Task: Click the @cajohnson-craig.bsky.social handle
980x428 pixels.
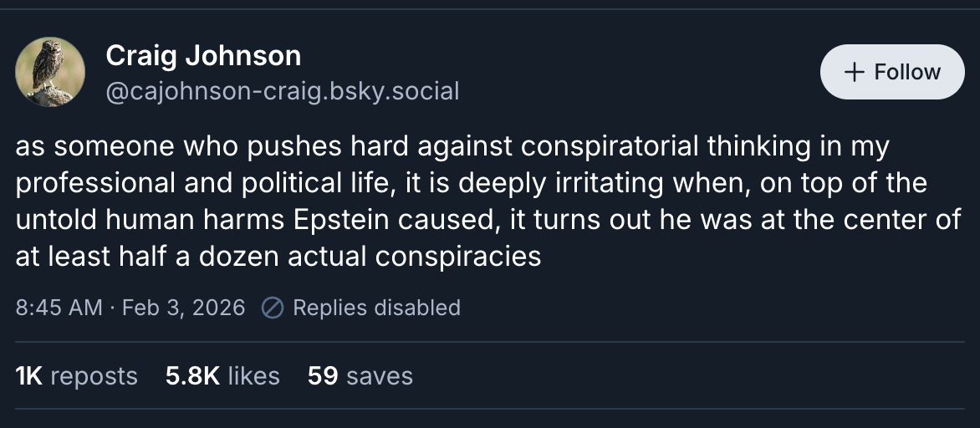Action: (283, 91)
